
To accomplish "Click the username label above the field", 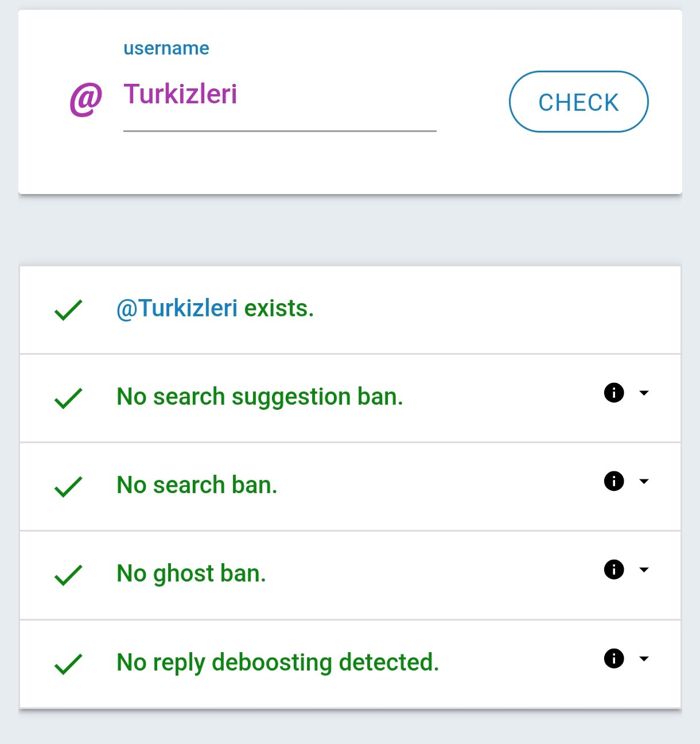I will (166, 48).
